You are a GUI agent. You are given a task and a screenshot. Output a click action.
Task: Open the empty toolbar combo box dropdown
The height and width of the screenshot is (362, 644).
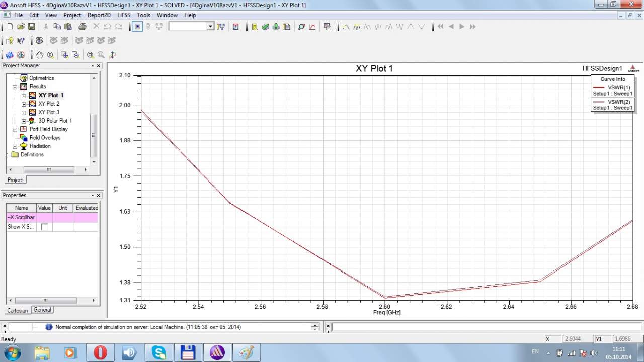click(210, 27)
